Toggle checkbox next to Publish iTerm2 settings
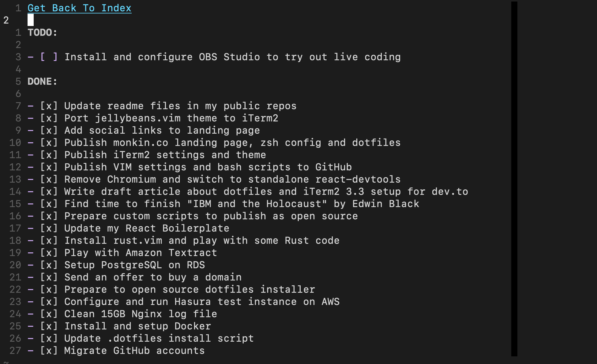597x364 pixels. click(x=49, y=155)
